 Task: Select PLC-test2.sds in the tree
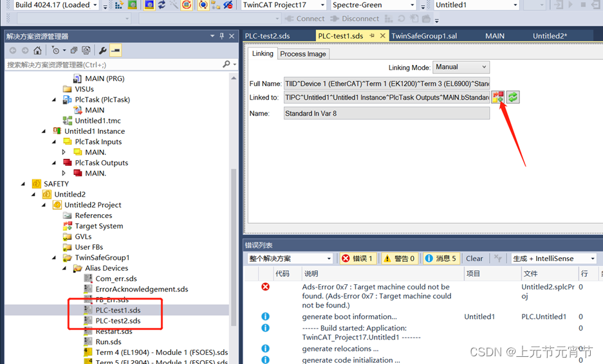pyautogui.click(x=118, y=320)
